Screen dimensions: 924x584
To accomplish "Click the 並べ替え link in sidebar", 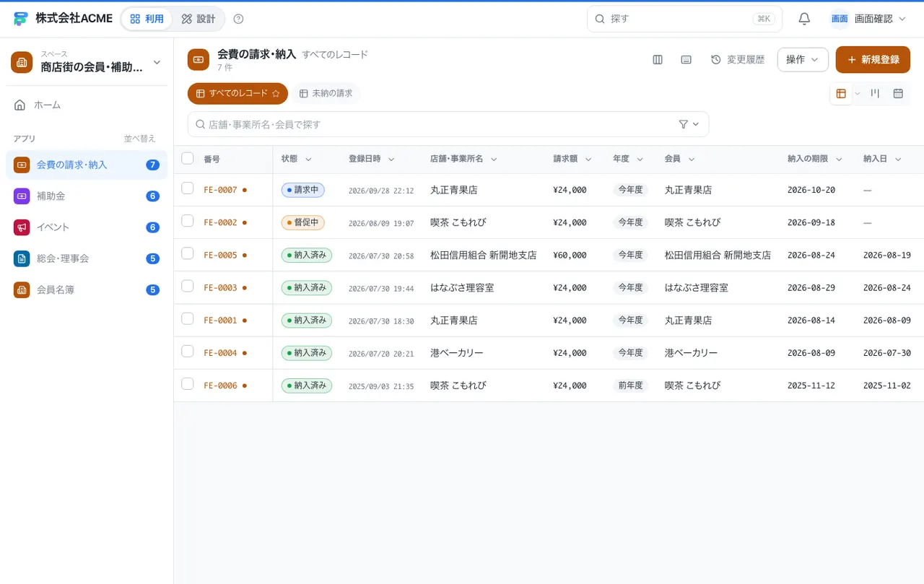I will [140, 139].
